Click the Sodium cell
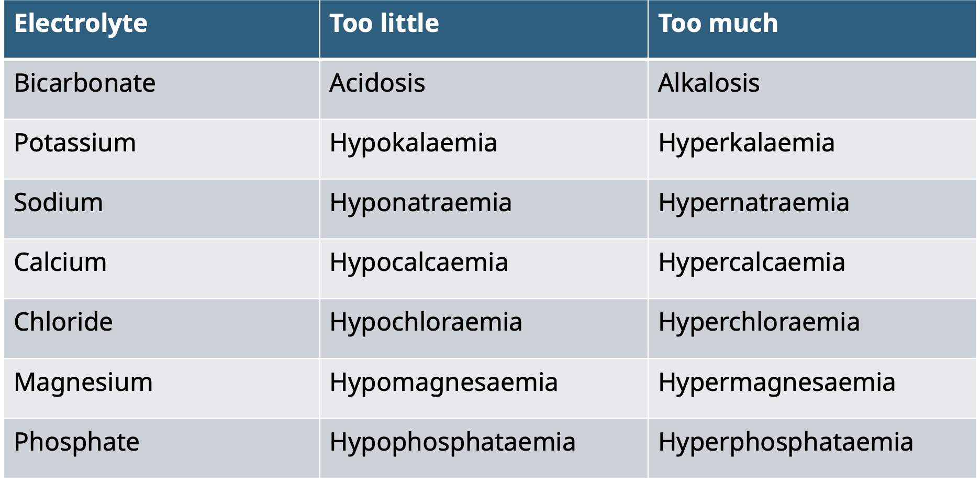 pos(59,203)
